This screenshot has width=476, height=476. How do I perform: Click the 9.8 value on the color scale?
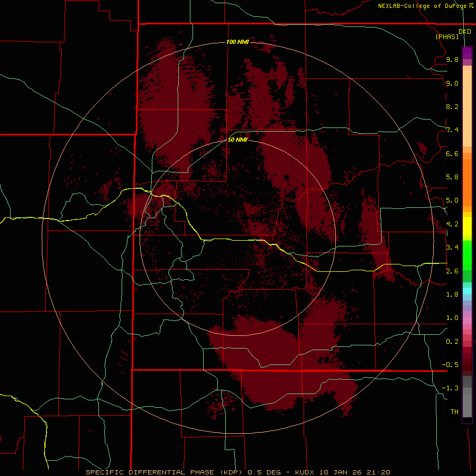point(452,59)
